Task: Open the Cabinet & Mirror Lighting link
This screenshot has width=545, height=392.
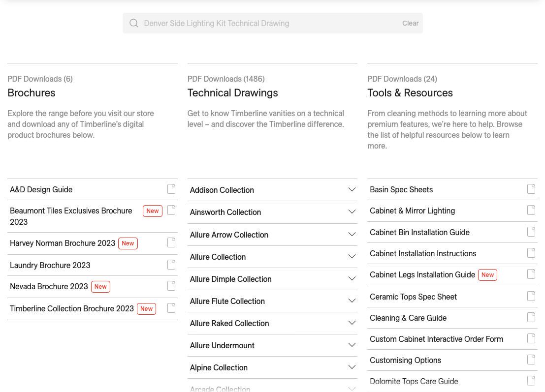Action: click(x=412, y=211)
